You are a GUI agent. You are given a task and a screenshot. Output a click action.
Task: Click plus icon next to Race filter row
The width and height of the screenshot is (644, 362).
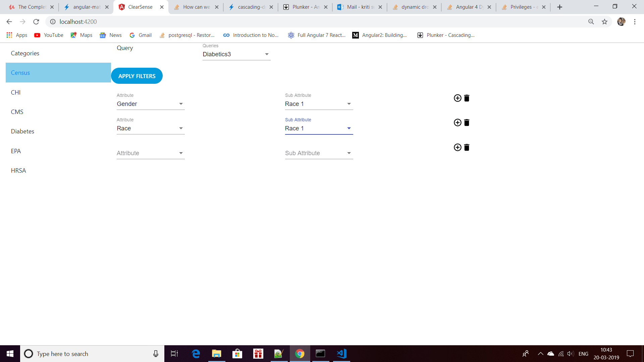pos(458,122)
